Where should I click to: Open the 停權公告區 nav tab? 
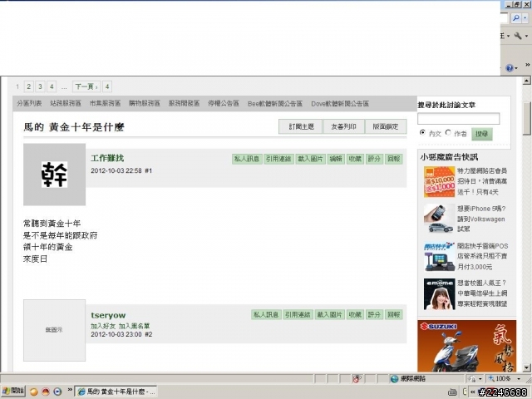pyautogui.click(x=224, y=103)
